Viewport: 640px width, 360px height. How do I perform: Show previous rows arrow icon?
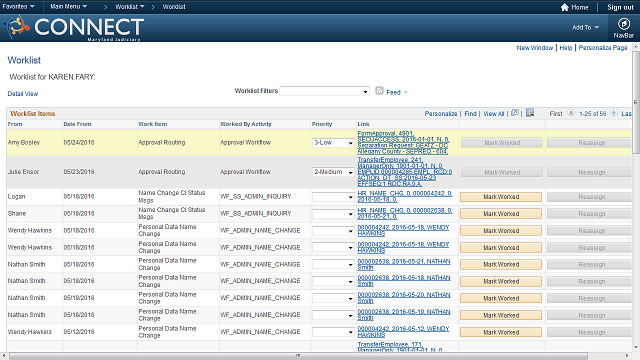571,113
